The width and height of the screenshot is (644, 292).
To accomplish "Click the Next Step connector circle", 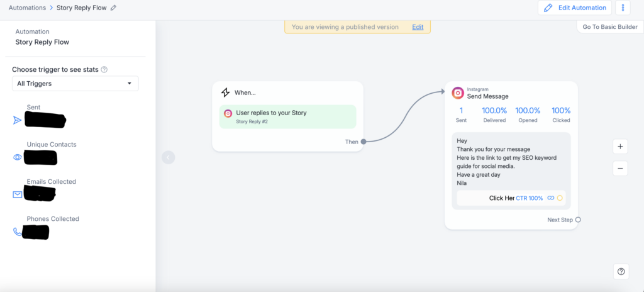I will click(x=579, y=220).
